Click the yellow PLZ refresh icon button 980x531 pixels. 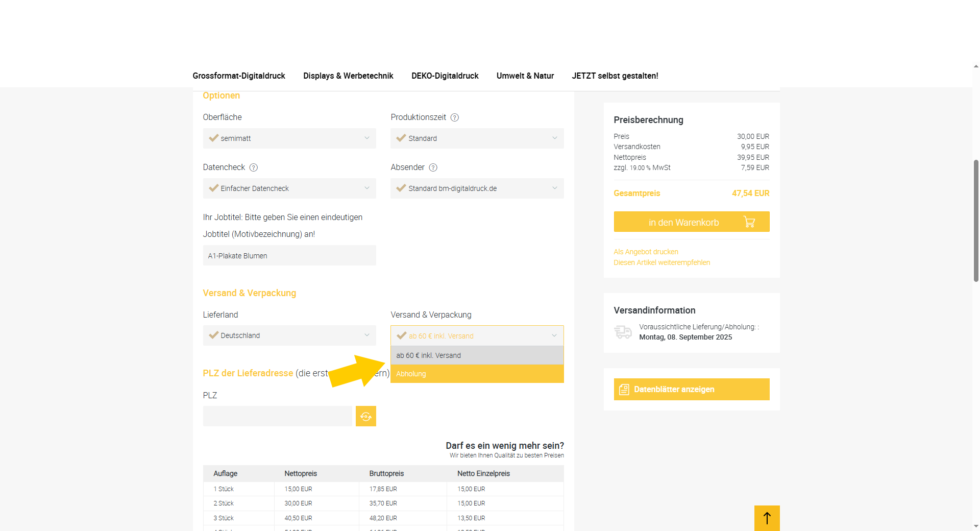click(365, 416)
